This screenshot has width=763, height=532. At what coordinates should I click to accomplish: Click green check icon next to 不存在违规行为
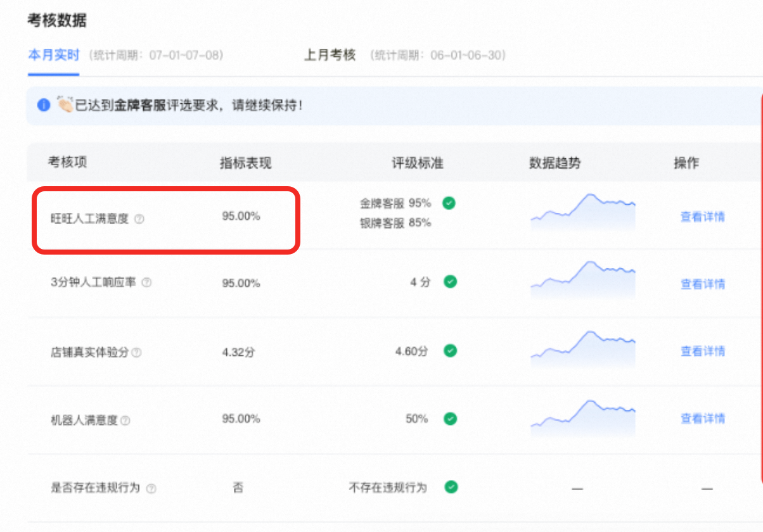coord(451,487)
